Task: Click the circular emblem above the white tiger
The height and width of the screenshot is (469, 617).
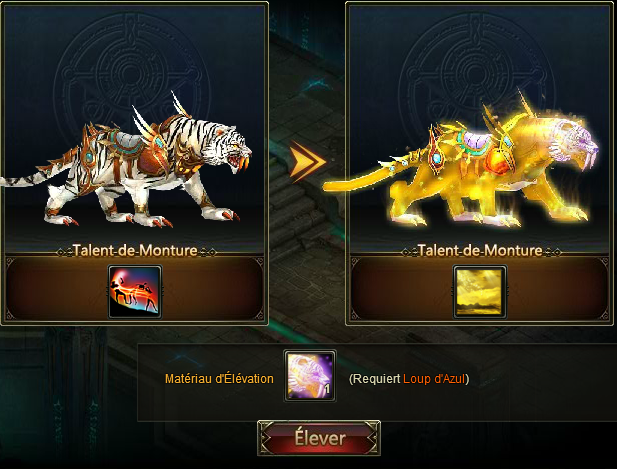Action: pyautogui.click(x=132, y=79)
